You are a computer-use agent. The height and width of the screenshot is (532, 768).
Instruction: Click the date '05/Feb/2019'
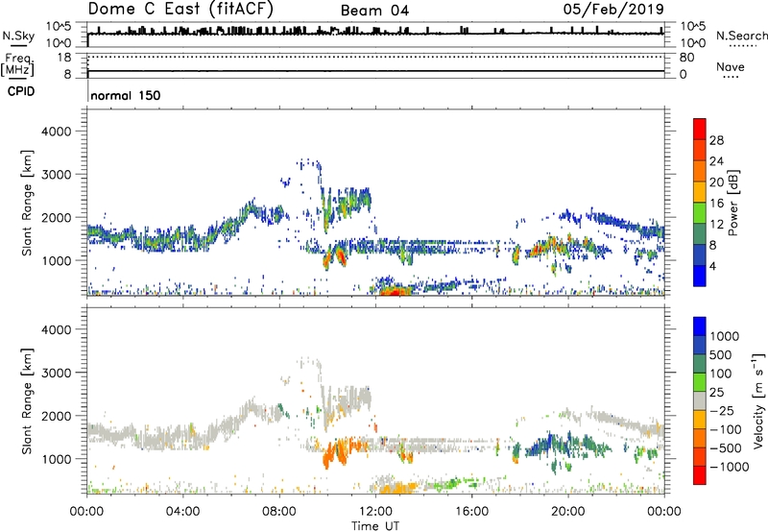613,9
